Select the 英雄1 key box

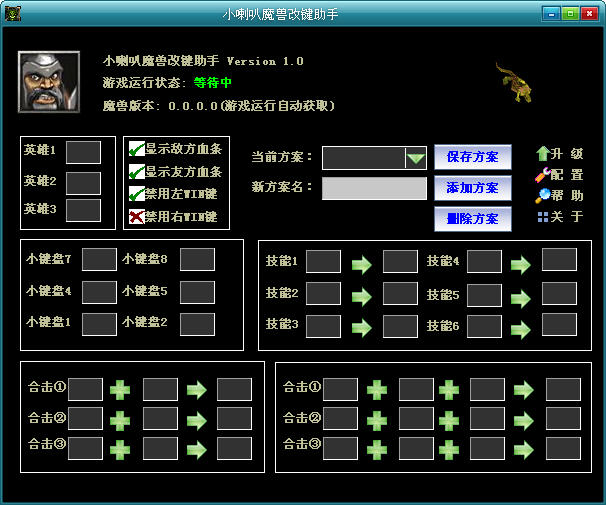[83, 152]
